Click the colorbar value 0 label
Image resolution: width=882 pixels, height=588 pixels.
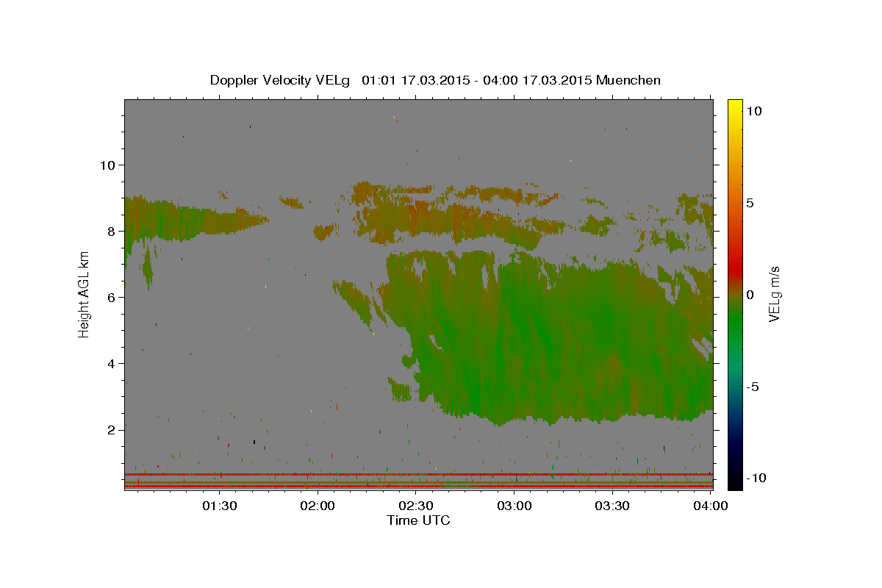[x=750, y=295]
